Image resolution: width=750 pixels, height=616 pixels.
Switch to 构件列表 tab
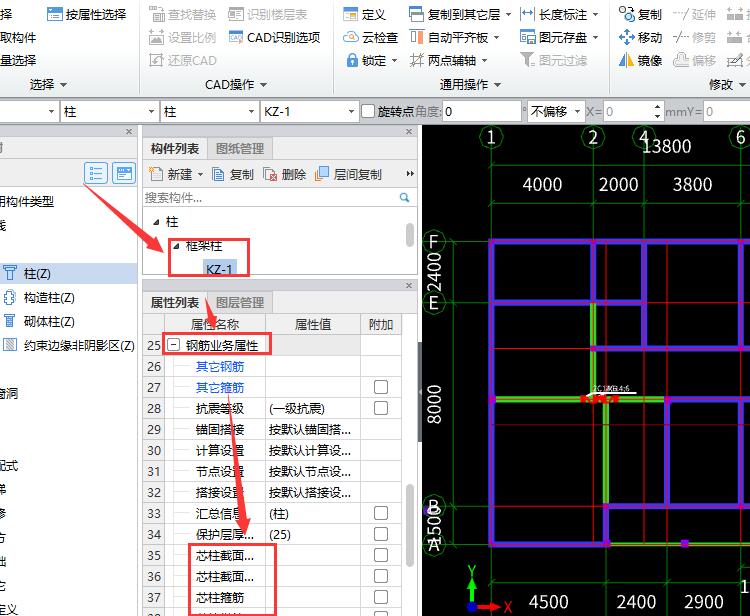point(175,149)
